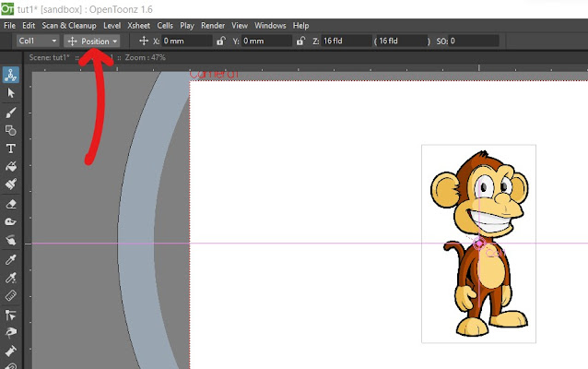Open the Windows menu
The image size is (588, 369).
tap(270, 26)
